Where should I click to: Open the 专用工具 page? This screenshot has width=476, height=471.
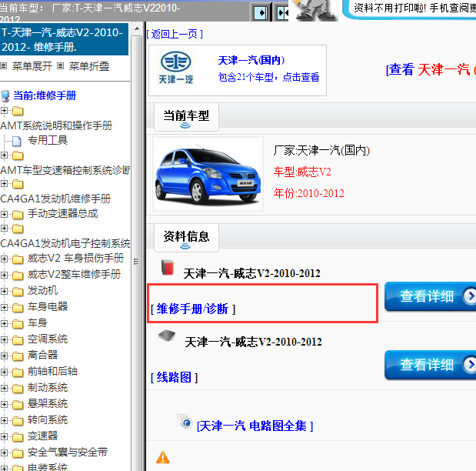(x=48, y=140)
